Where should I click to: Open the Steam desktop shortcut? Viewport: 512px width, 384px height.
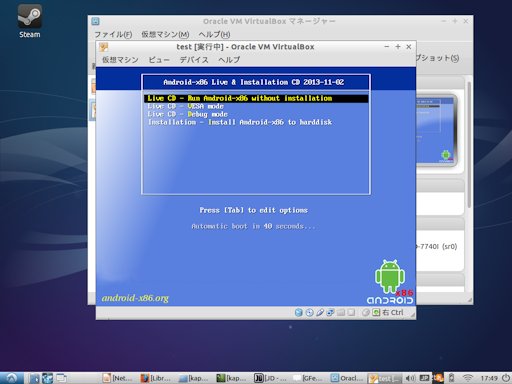coord(29,21)
